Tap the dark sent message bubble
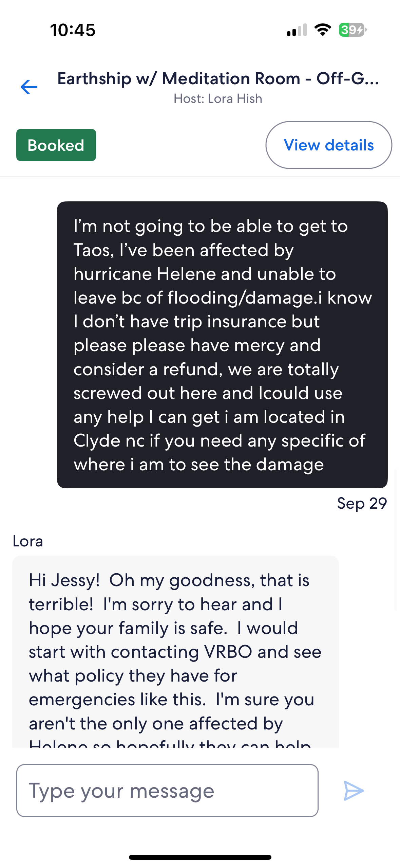 tap(222, 345)
